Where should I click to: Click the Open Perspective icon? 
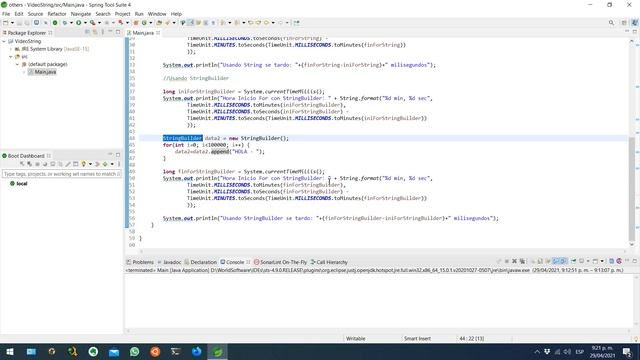point(624,23)
